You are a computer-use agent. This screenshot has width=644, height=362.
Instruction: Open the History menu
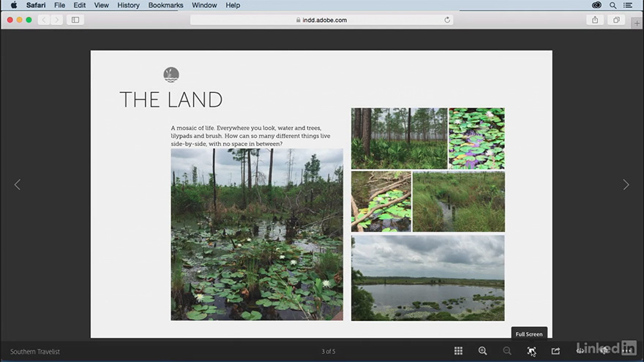click(129, 5)
